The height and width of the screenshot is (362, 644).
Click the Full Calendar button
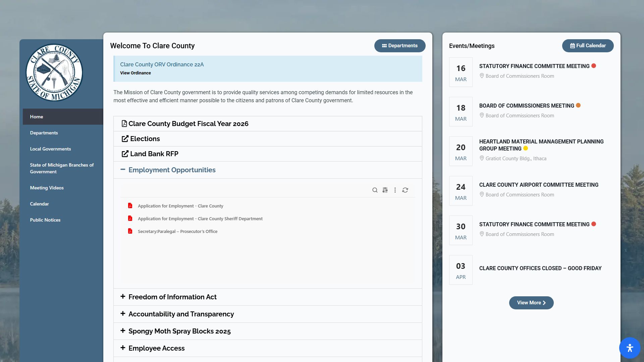587,46
